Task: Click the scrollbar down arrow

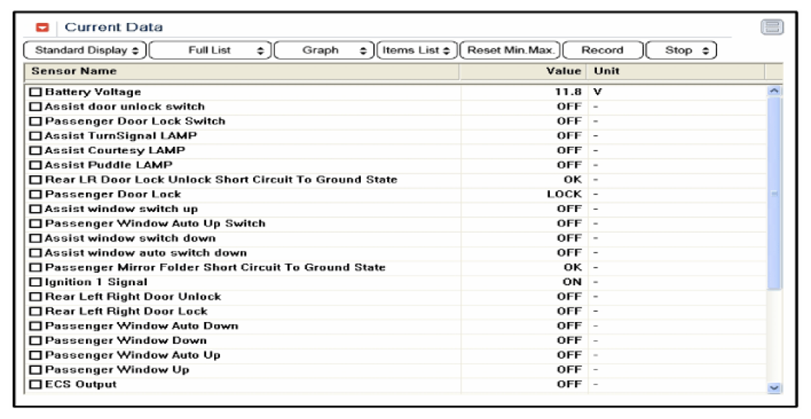Action: (773, 387)
